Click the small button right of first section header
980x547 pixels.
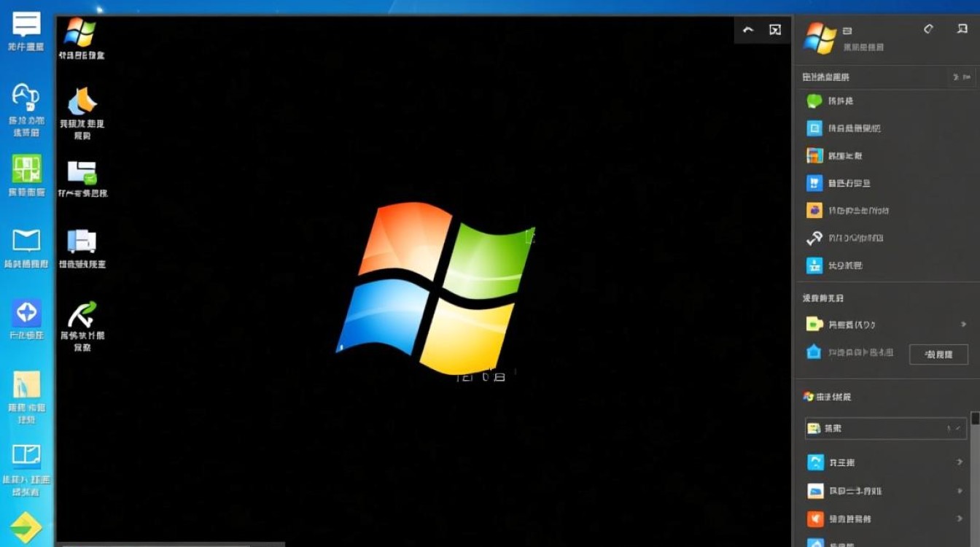(x=961, y=77)
